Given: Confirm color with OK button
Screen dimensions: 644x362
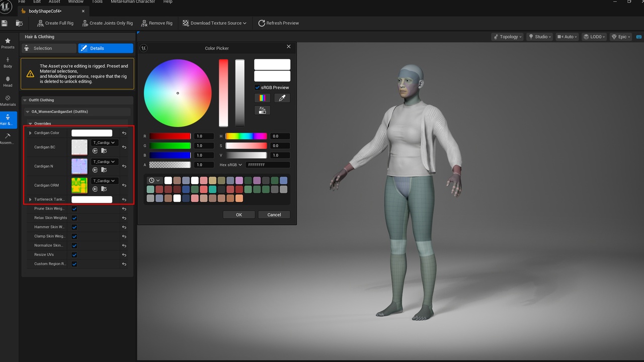Looking at the screenshot, I should tap(239, 215).
